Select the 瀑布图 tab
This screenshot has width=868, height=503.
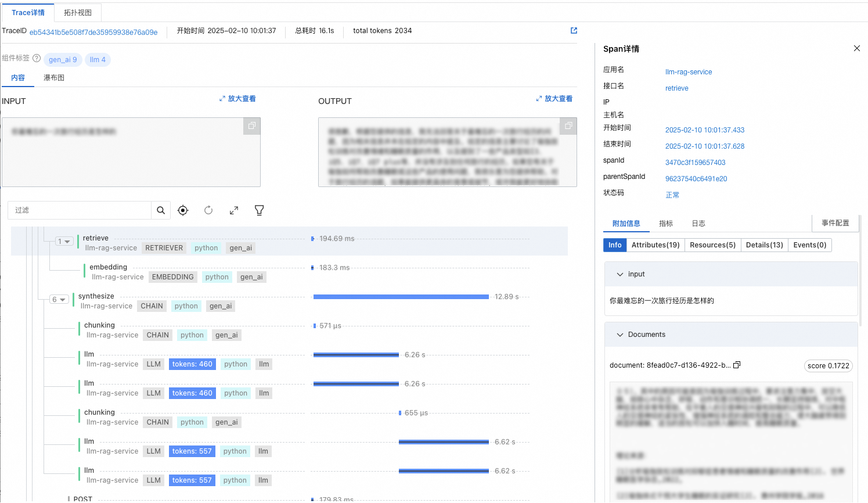pyautogui.click(x=54, y=78)
